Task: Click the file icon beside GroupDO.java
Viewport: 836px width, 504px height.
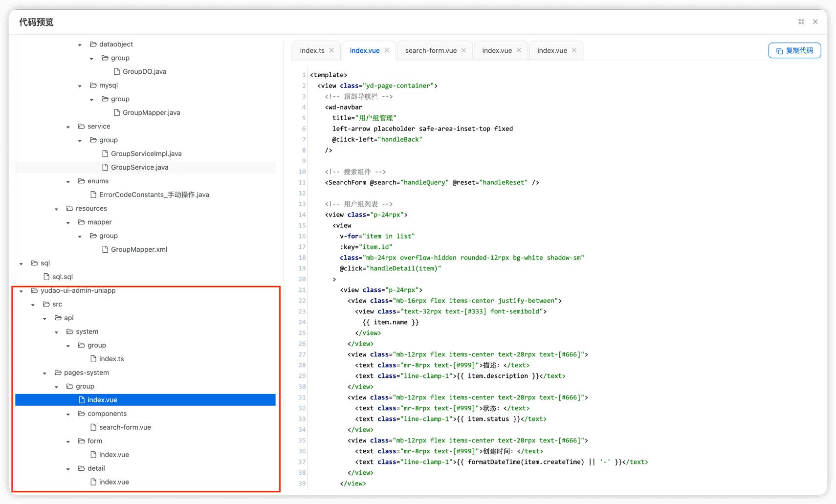Action: point(117,71)
